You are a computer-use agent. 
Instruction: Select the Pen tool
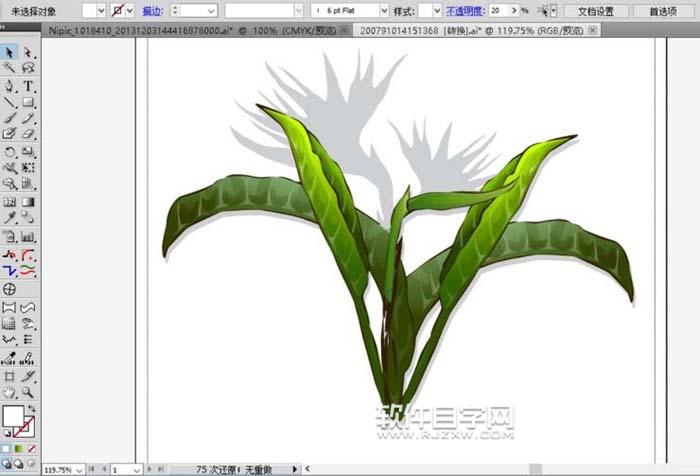tap(9, 86)
